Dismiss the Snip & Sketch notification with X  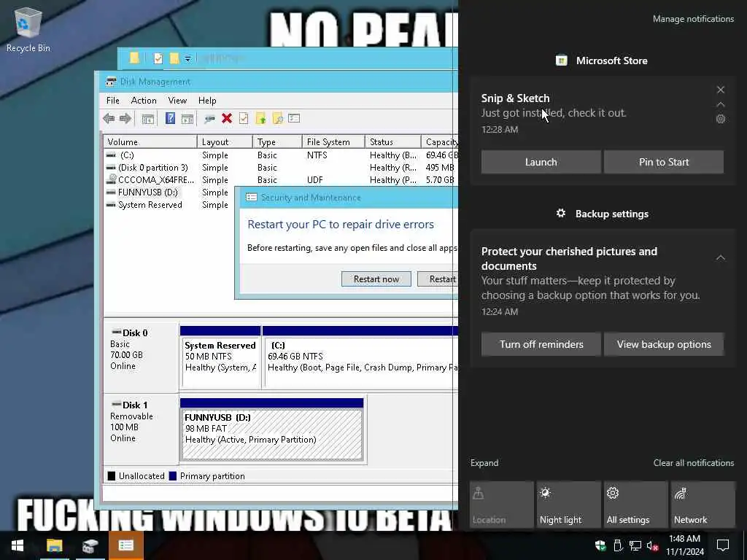click(720, 90)
